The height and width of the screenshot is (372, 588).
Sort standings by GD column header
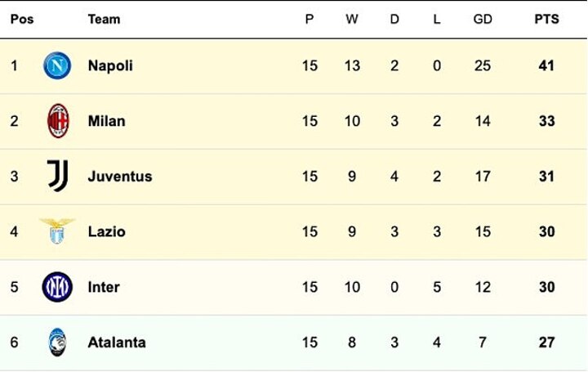click(483, 19)
